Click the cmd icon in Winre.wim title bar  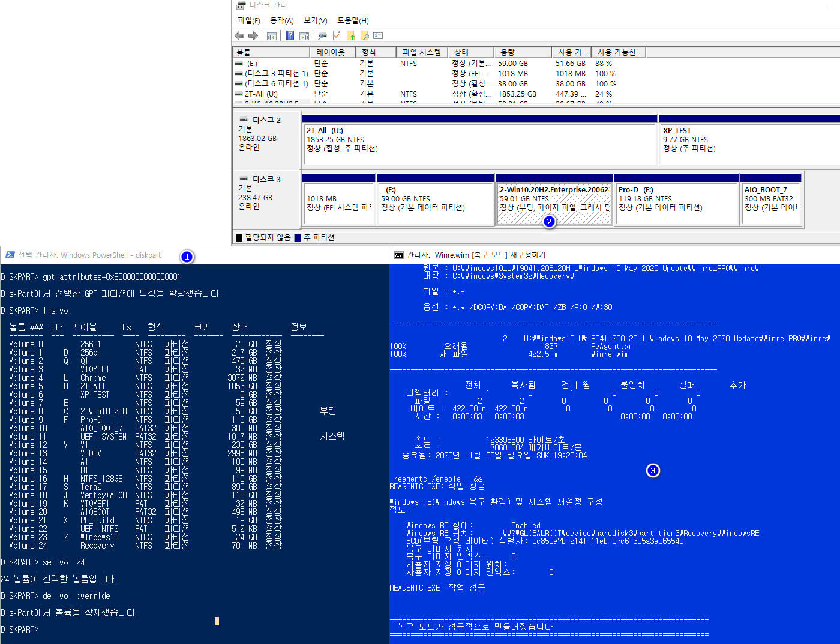[x=398, y=255]
